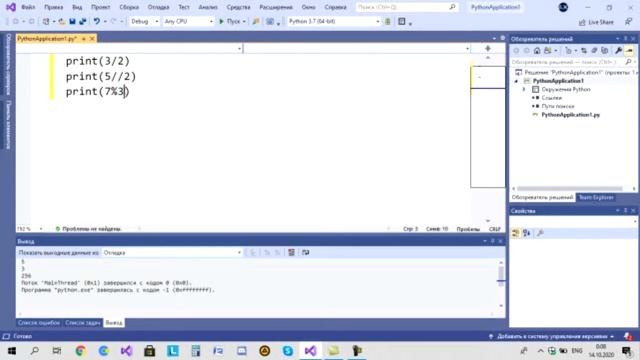Open the Тест menu

click(184, 7)
